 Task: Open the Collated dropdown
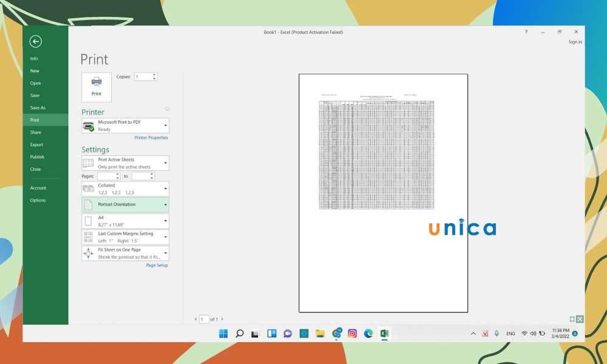tap(126, 189)
